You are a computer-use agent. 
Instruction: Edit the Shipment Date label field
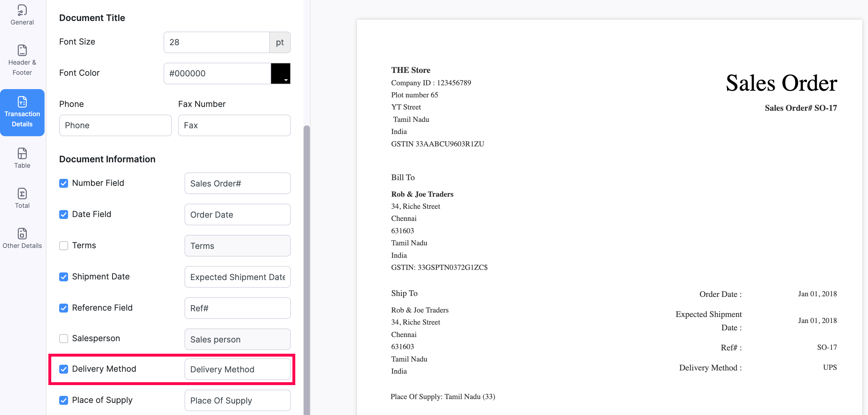pos(237,277)
